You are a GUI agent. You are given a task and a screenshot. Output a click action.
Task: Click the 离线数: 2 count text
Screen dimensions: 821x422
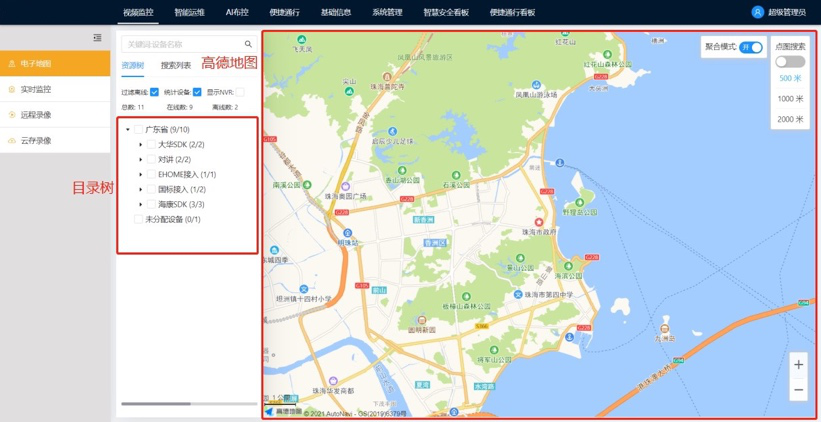pyautogui.click(x=225, y=107)
